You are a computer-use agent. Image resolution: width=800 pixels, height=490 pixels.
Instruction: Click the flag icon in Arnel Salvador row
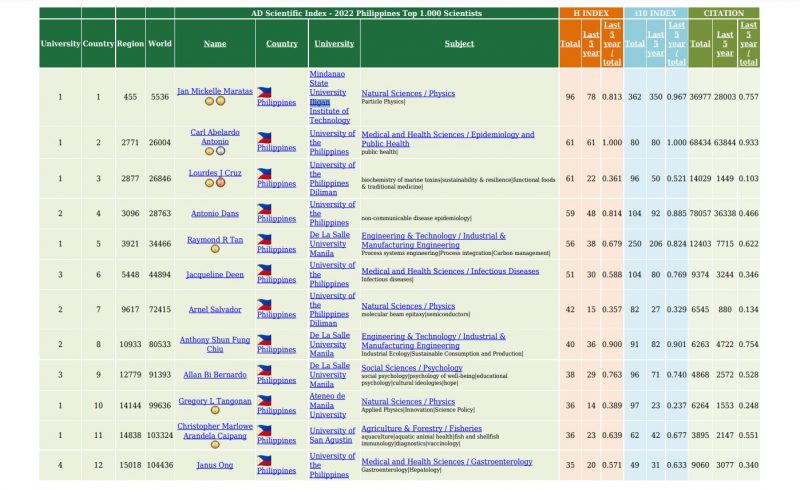pyautogui.click(x=264, y=305)
